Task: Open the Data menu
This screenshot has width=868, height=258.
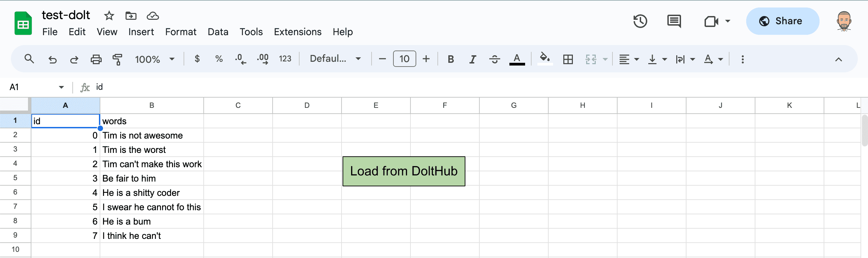Action: click(218, 32)
